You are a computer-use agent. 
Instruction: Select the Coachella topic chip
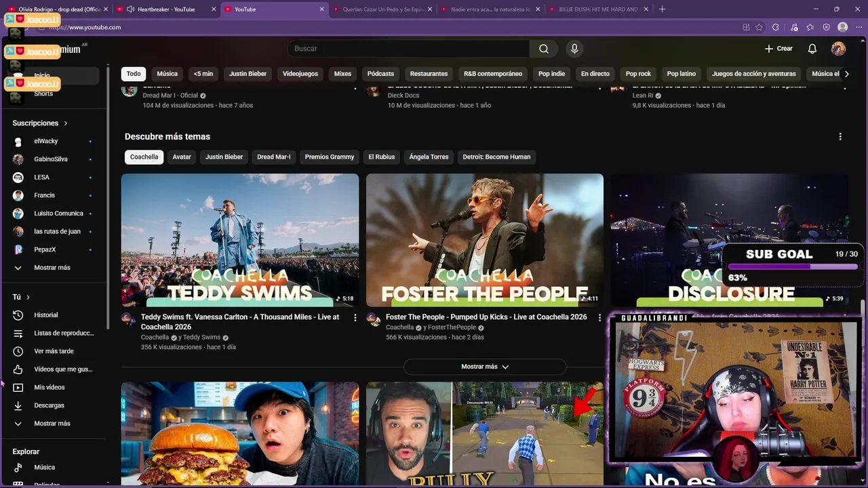tap(144, 157)
